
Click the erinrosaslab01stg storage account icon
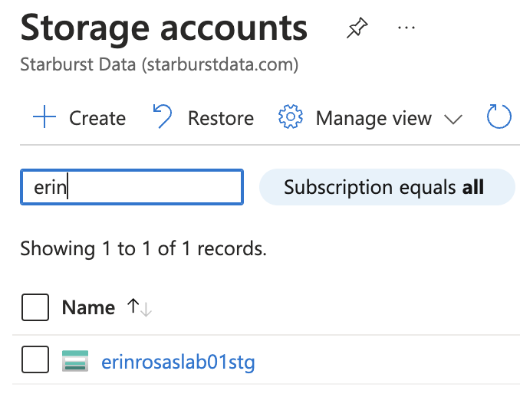(75, 361)
